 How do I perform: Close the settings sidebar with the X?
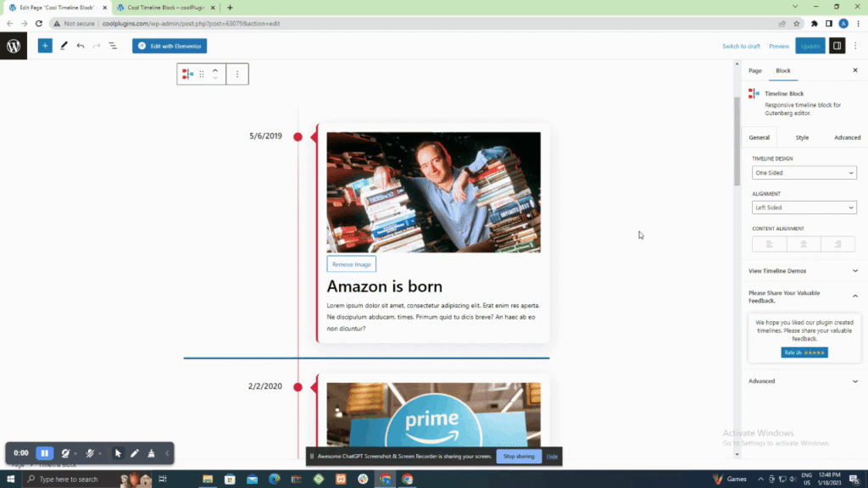coord(854,71)
